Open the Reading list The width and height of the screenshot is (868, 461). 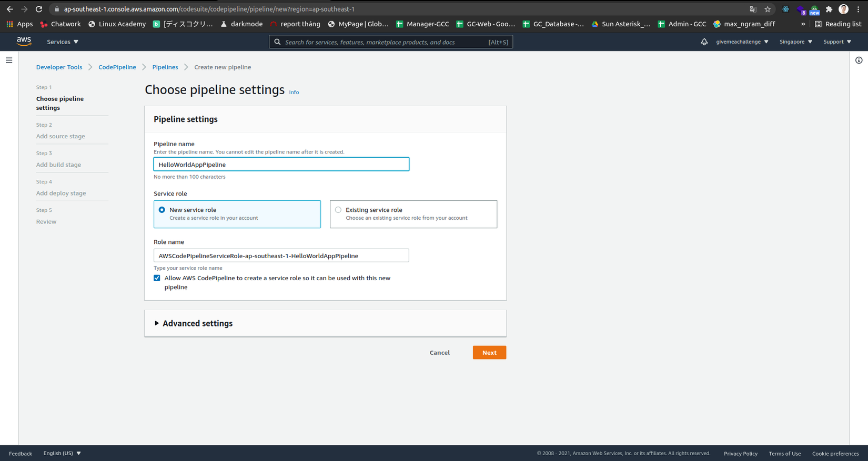[838, 24]
